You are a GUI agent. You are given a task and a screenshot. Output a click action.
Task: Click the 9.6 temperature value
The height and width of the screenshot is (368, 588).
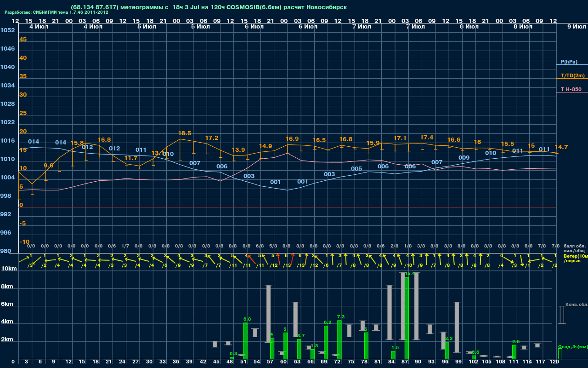pos(49,165)
